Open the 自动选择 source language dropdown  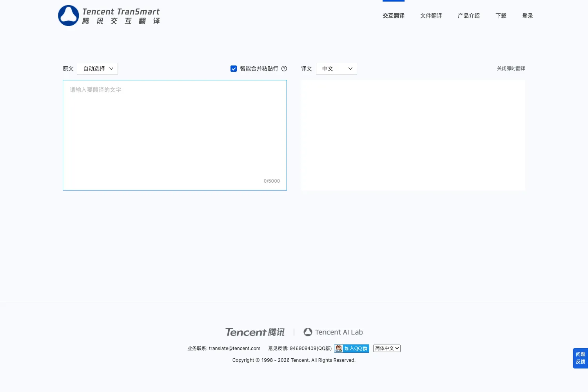click(97, 69)
